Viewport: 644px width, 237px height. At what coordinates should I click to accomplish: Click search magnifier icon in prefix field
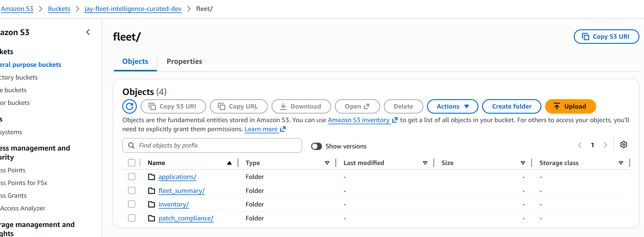click(131, 145)
